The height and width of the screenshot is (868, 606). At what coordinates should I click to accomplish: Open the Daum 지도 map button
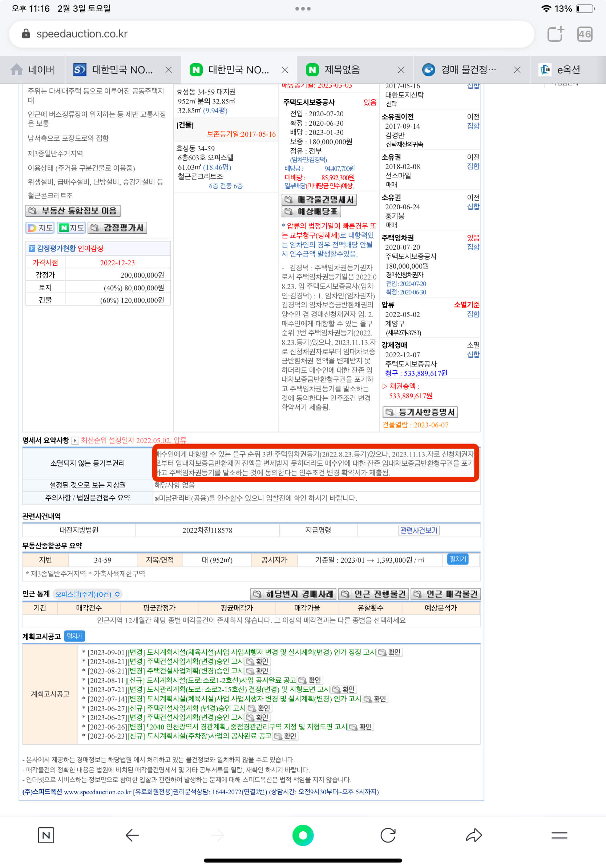coord(40,228)
